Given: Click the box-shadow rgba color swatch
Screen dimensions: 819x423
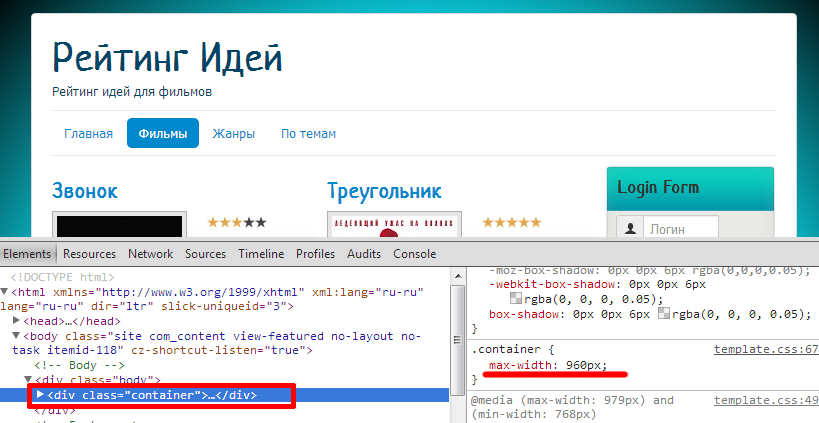Looking at the screenshot, I should 664,314.
